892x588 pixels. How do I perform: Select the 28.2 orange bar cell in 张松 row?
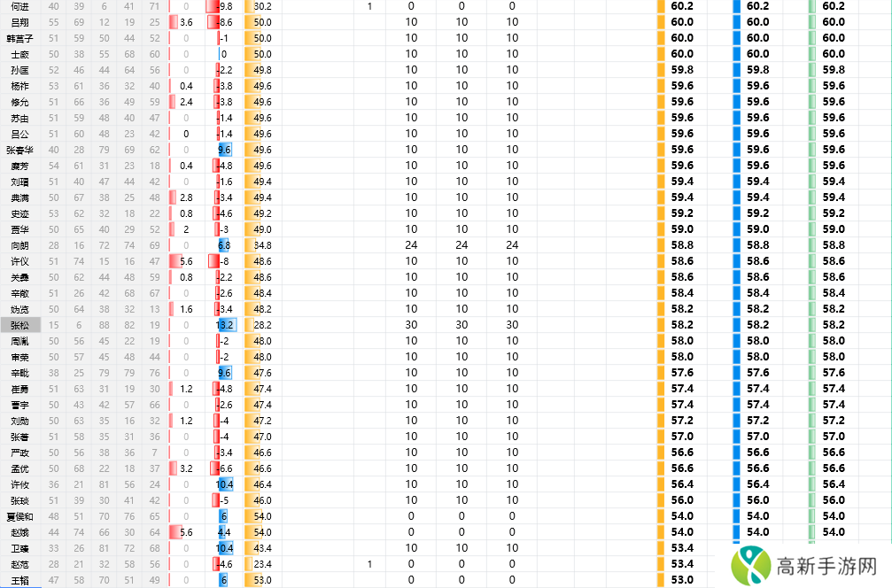[261, 325]
